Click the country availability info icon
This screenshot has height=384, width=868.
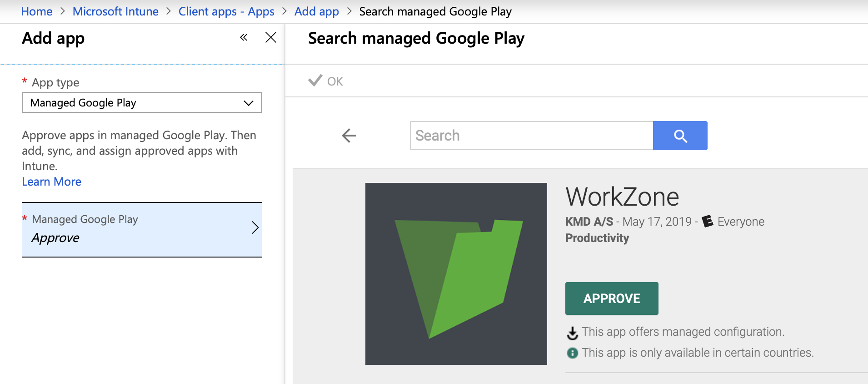pos(573,353)
